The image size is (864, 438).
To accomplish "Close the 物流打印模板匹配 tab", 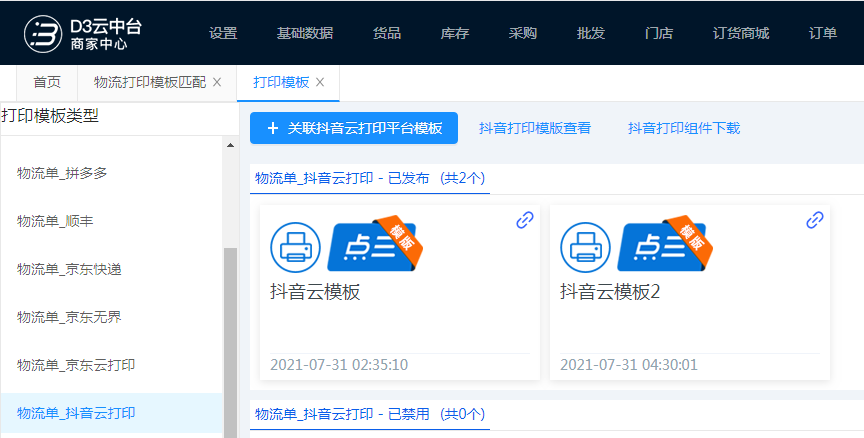I will click(217, 82).
